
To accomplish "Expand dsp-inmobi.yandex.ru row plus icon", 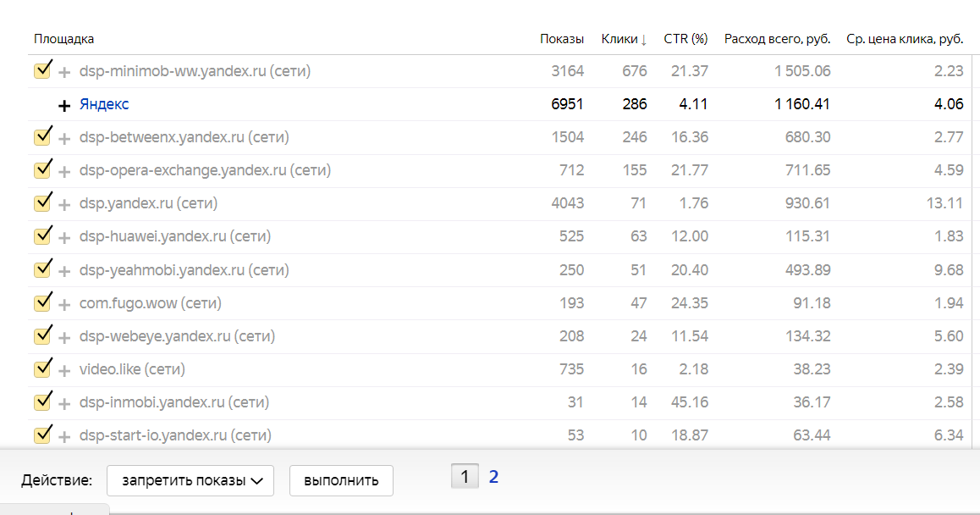I will [63, 404].
